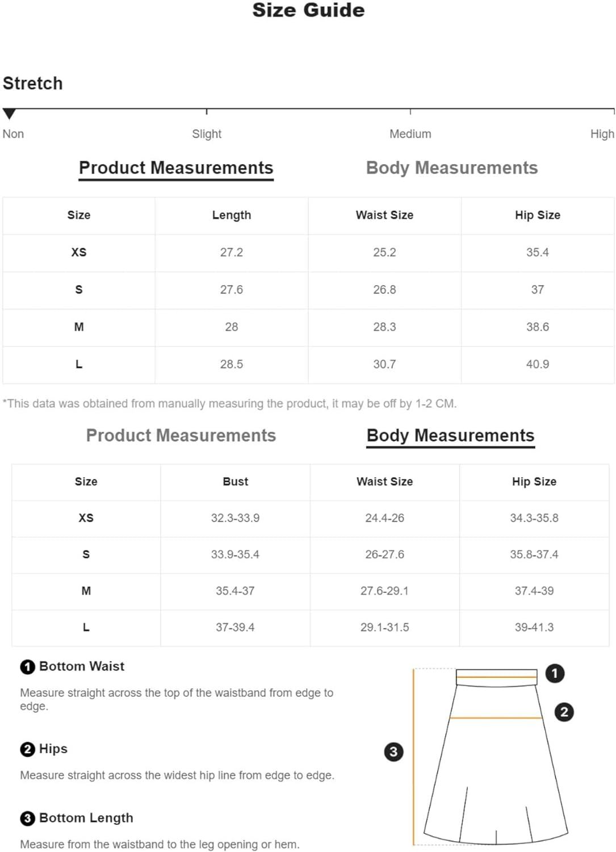Select the upper Product Measurements tab
The height and width of the screenshot is (852, 616).
click(176, 168)
